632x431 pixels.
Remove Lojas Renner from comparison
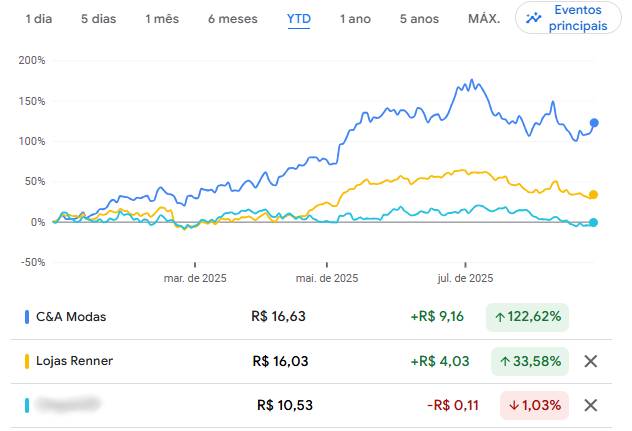click(590, 361)
